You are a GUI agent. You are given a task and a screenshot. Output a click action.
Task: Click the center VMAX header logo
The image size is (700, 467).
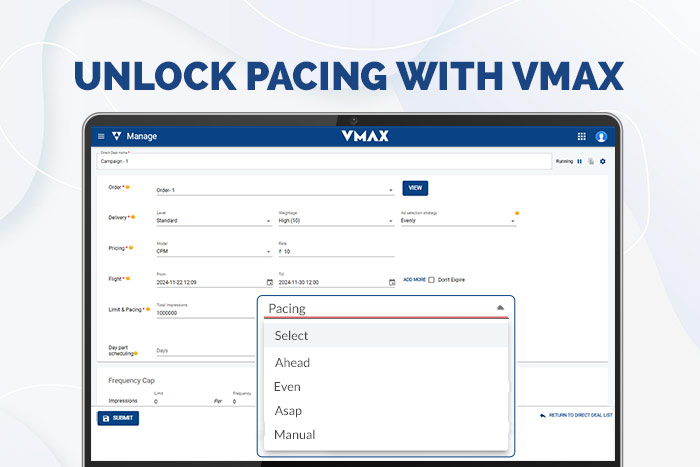pos(365,136)
